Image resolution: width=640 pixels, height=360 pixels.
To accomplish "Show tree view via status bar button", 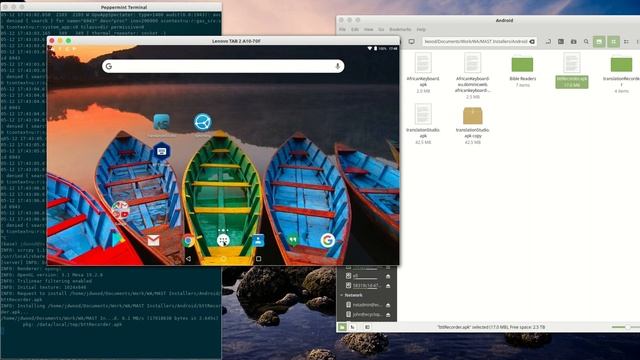I will coord(353,327).
